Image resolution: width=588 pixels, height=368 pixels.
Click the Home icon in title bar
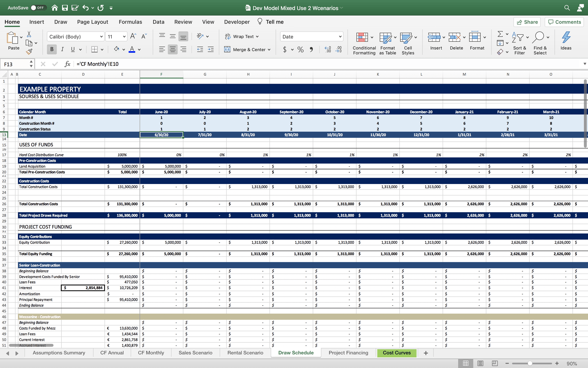coord(55,8)
